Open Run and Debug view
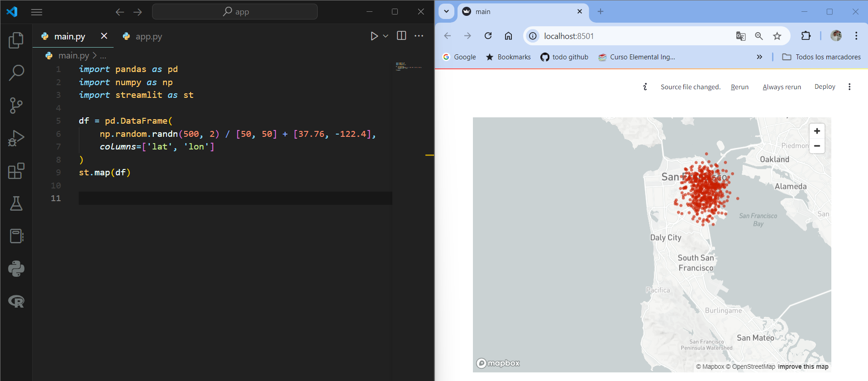The height and width of the screenshot is (381, 868). (16, 138)
